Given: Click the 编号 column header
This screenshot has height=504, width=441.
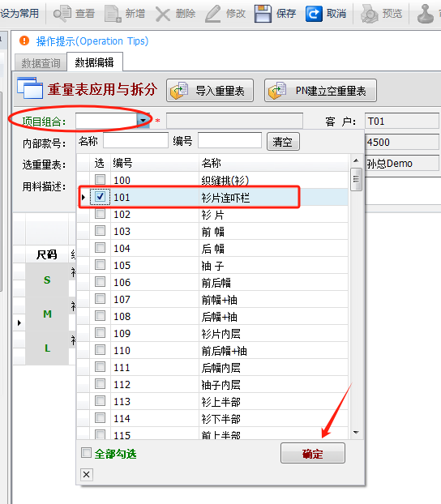Looking at the screenshot, I should [155, 163].
